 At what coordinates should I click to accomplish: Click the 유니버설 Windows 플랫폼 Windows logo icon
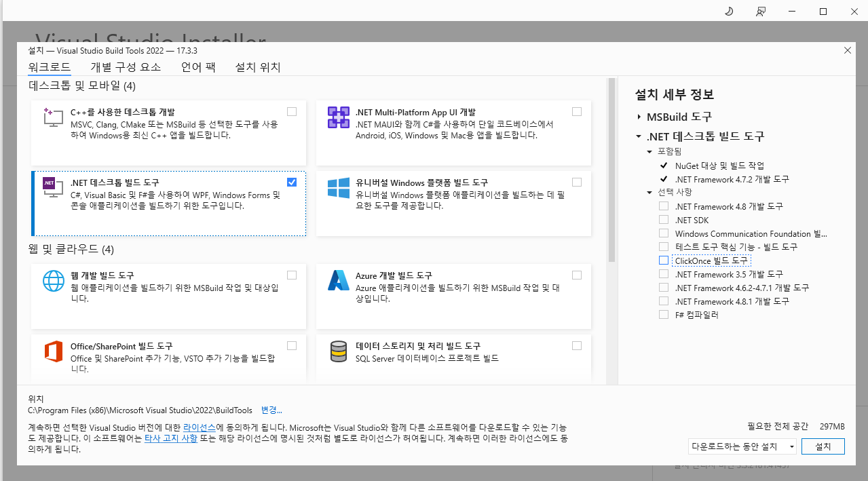tap(338, 188)
